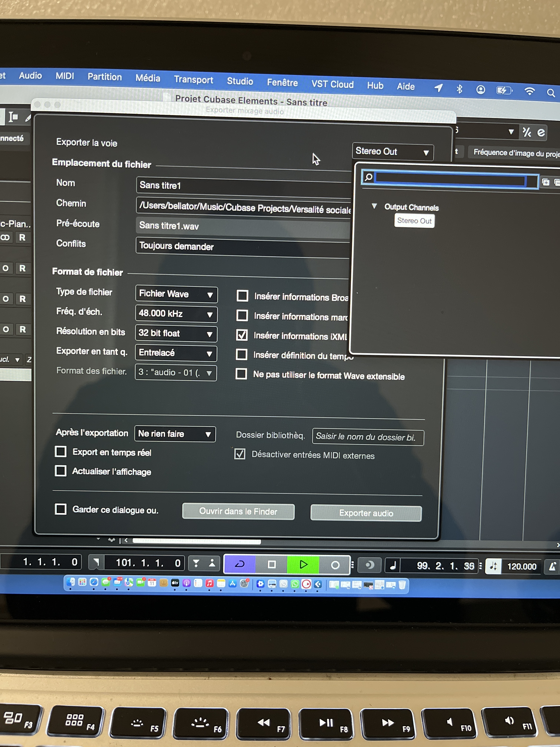This screenshot has height=747, width=560.
Task: Open the Audio menu
Action: coord(30,76)
